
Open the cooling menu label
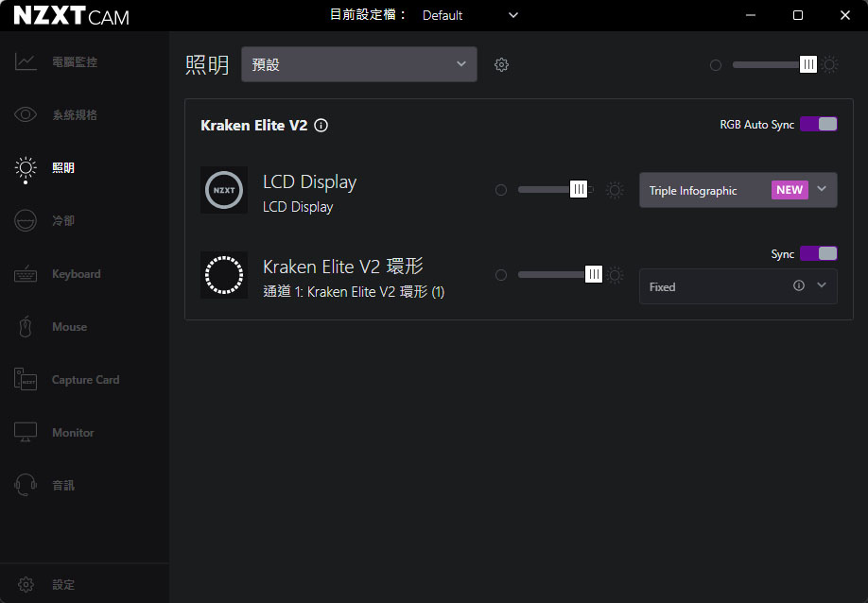tap(63, 221)
